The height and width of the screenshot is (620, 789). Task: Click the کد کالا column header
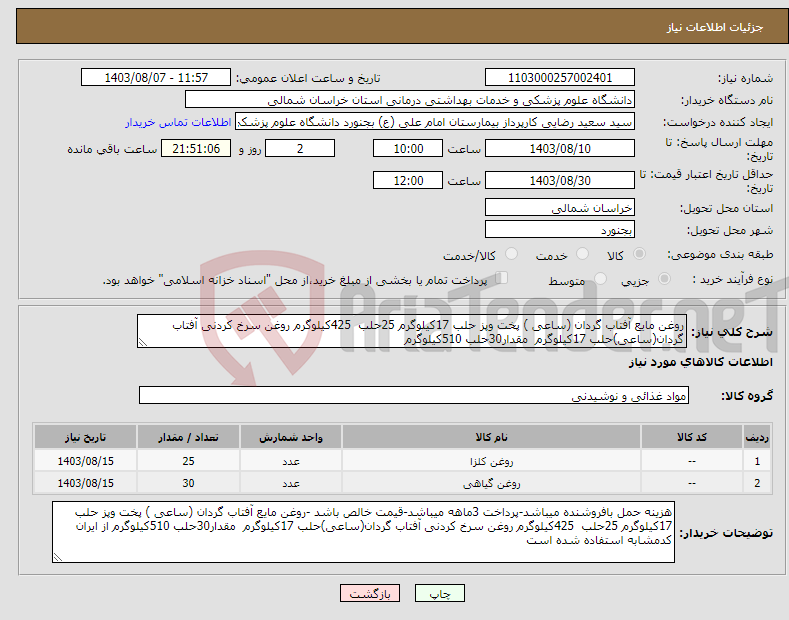[692, 437]
